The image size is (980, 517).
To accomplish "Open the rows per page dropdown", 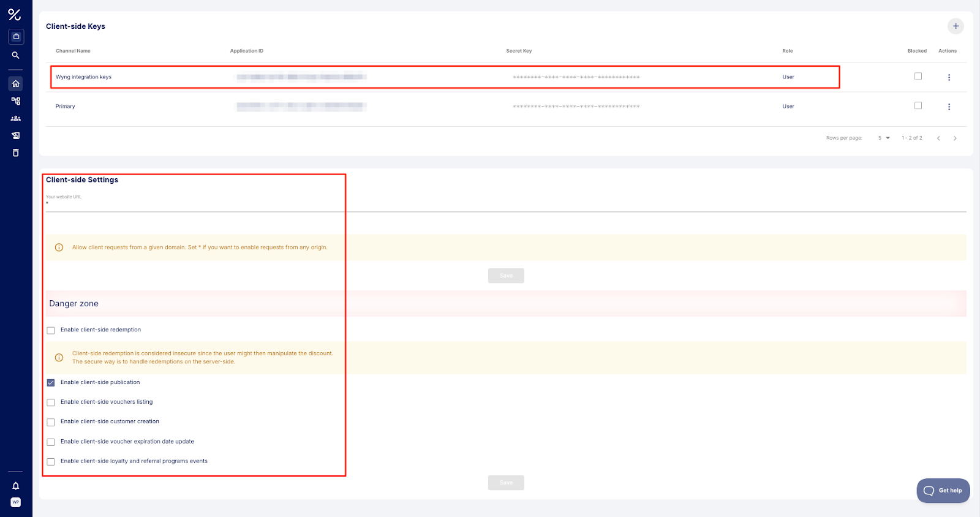I will point(884,138).
